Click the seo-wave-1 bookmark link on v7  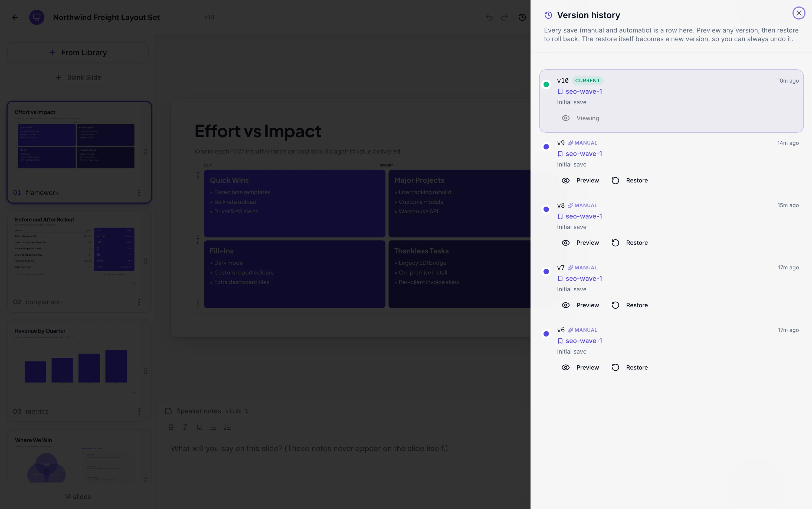(x=580, y=279)
